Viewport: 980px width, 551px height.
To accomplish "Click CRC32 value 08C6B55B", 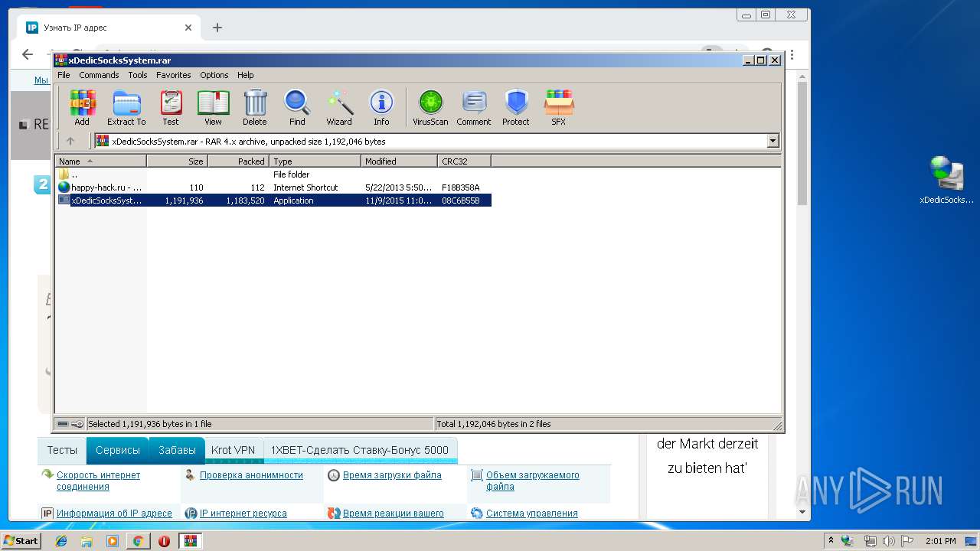I will 461,201.
